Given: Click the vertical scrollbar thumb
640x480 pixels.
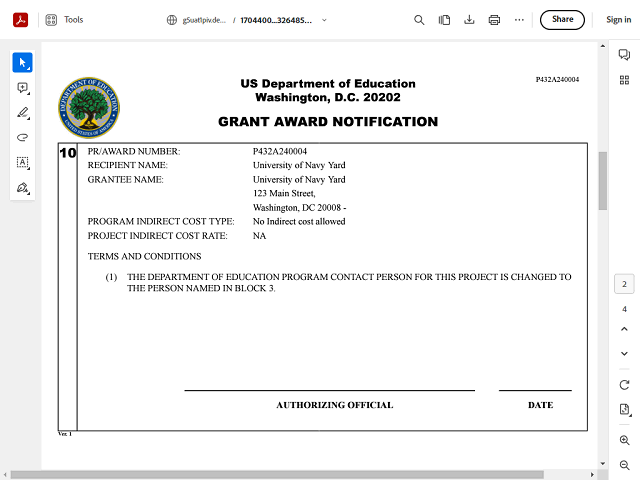Looking at the screenshot, I should (603, 181).
